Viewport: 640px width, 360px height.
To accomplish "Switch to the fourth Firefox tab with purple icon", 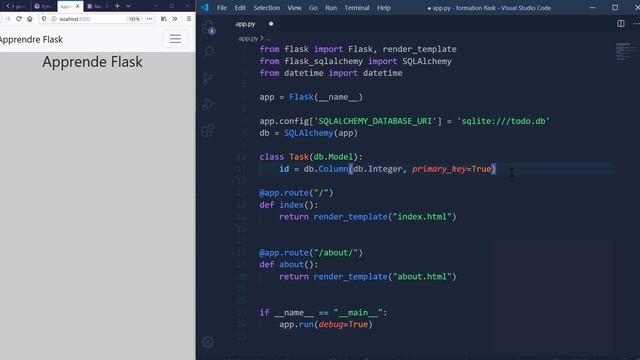I will pos(97,6).
